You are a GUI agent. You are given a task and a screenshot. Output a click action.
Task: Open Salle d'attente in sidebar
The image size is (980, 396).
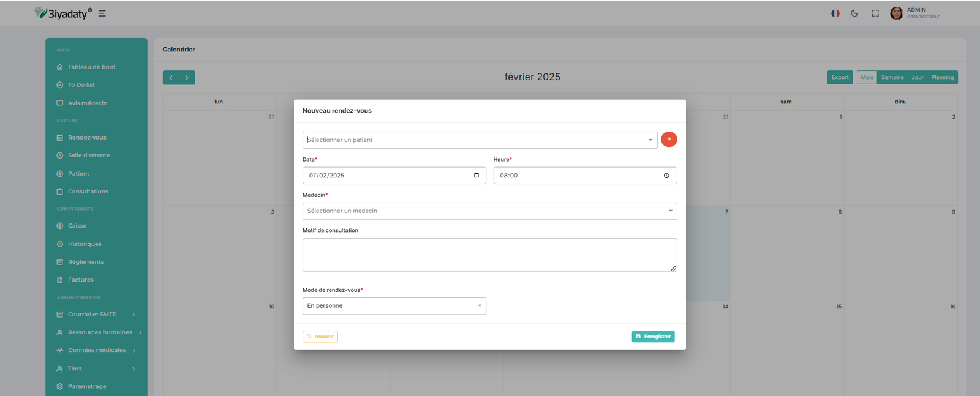pos(89,155)
